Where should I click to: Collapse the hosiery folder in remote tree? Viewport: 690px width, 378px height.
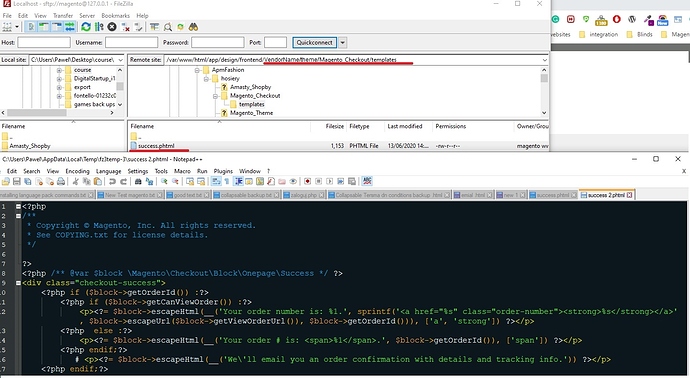point(206,79)
